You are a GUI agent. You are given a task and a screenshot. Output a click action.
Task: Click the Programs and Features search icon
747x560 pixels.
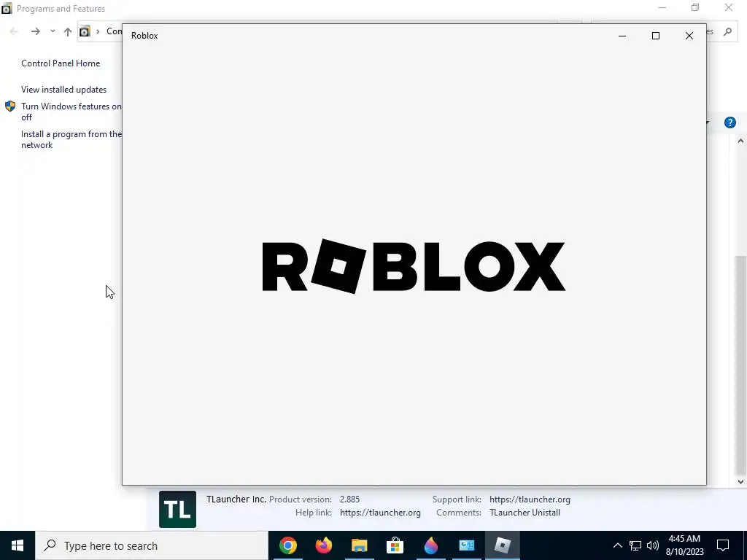point(727,31)
